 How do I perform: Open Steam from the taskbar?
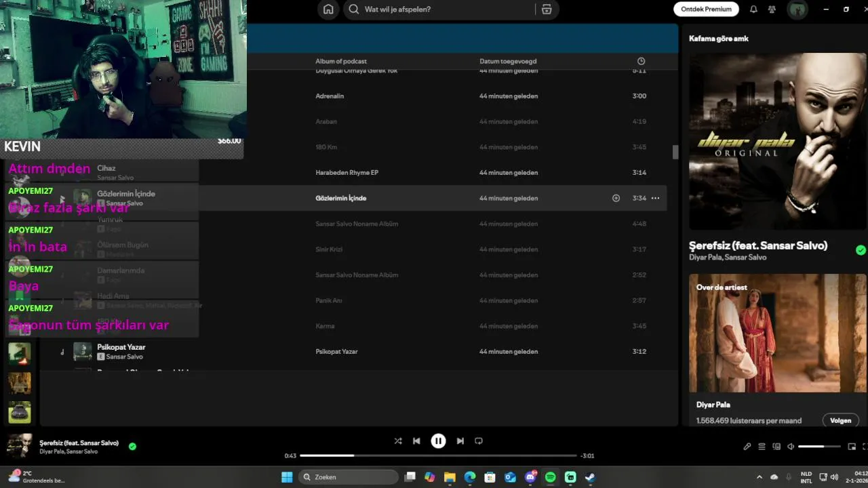[x=590, y=477]
